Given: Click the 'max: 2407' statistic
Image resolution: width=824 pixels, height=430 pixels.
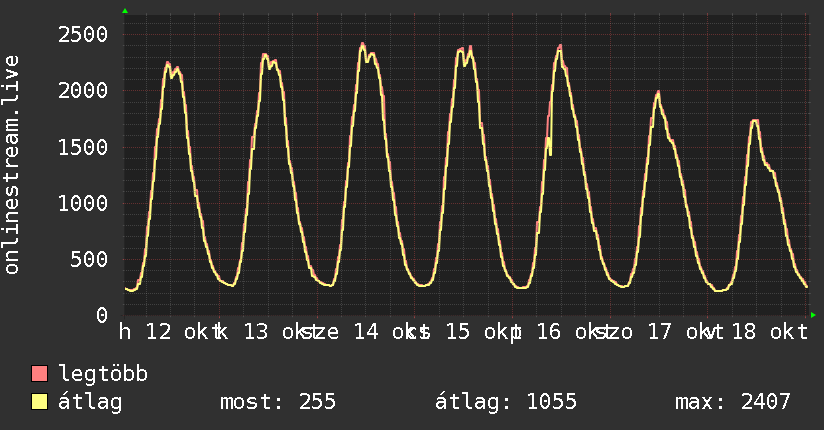Looking at the screenshot, I should pyautogui.click(x=733, y=402).
